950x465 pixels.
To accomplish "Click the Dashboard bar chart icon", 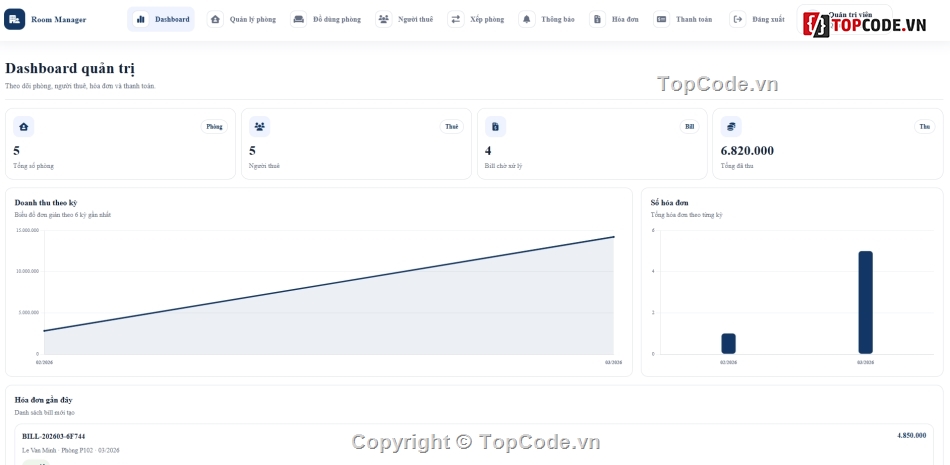I will [x=141, y=19].
